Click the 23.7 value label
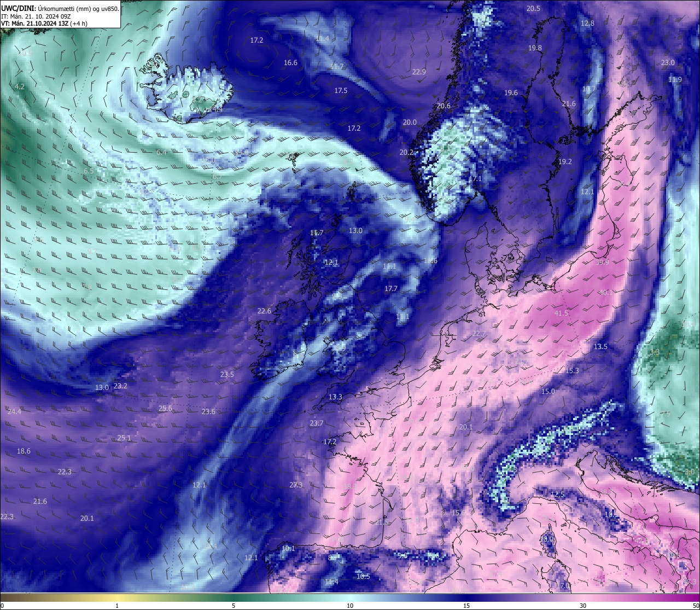Image resolution: width=700 pixels, height=610 pixels. pyautogui.click(x=316, y=423)
